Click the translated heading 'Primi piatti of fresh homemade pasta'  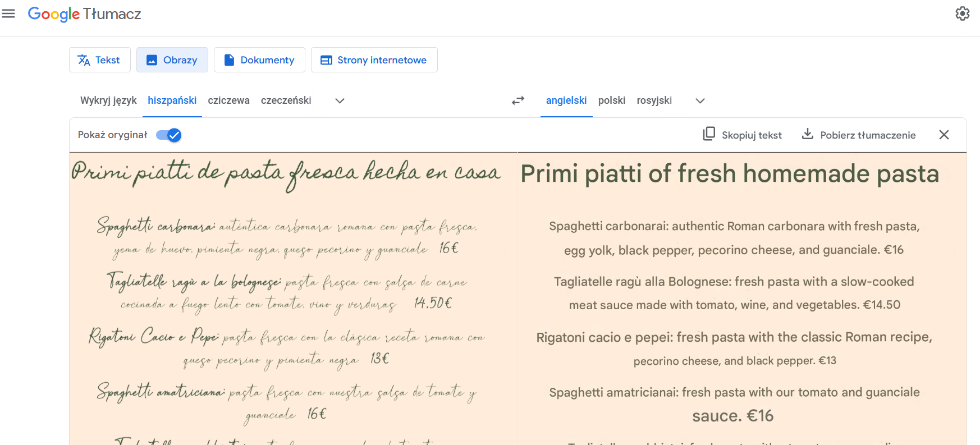click(x=730, y=174)
